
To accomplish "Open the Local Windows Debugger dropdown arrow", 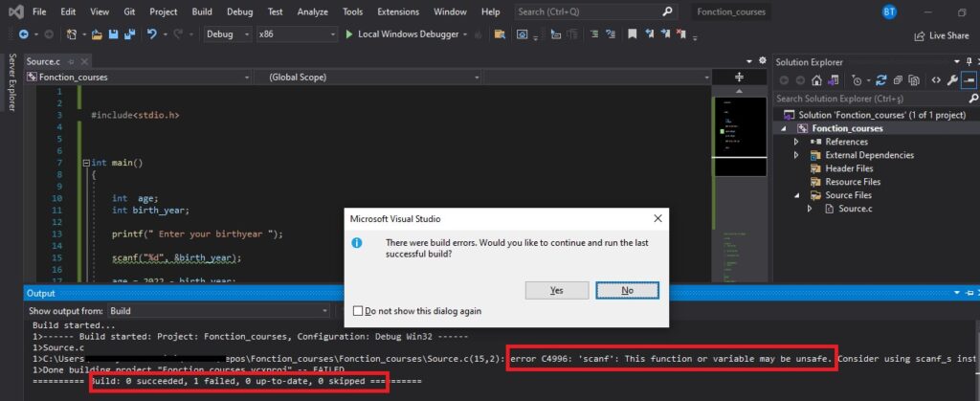I will click(x=465, y=34).
